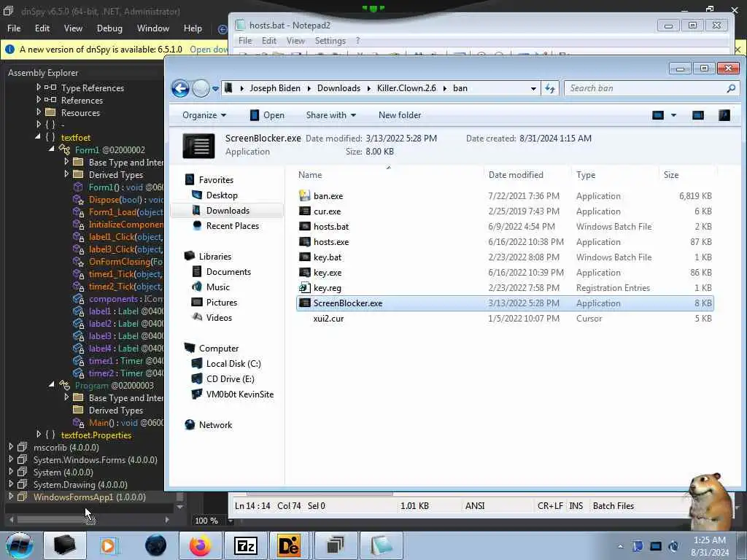Click the refresh button beside address bar
The height and width of the screenshot is (560, 747).
tap(550, 88)
